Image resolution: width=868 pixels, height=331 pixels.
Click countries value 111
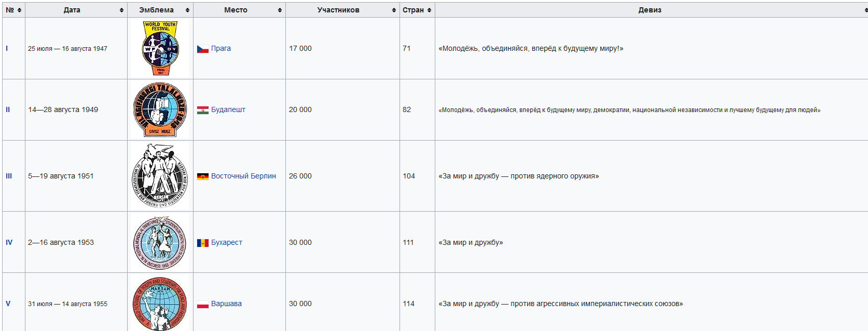click(408, 242)
